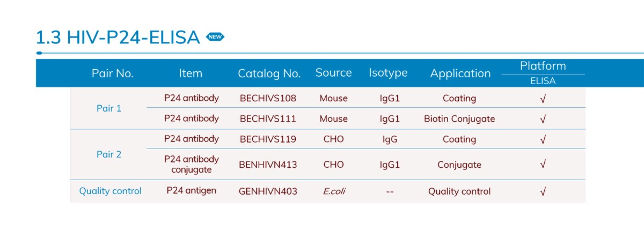This screenshot has height=230, width=644.
Task: Click the 1.3 HIV-P24-ELISA heading
Action: click(118, 38)
